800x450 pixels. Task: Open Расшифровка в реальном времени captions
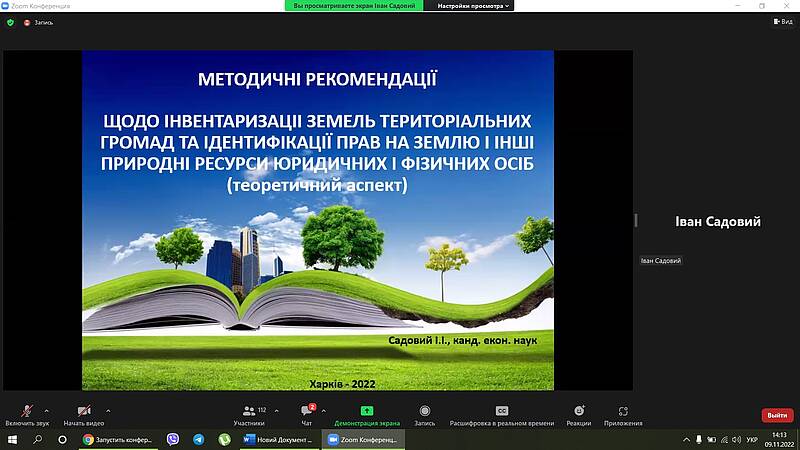point(502,415)
